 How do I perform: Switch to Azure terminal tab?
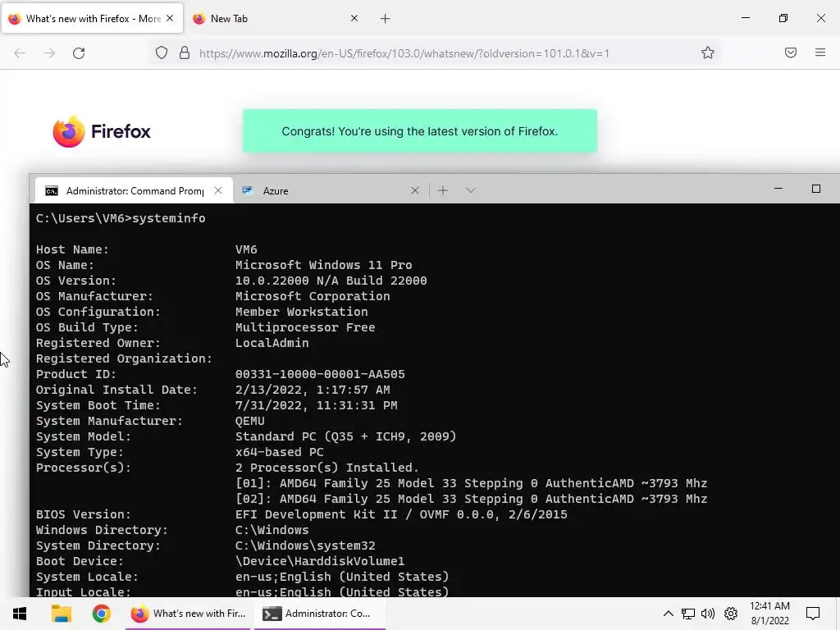pos(331,190)
